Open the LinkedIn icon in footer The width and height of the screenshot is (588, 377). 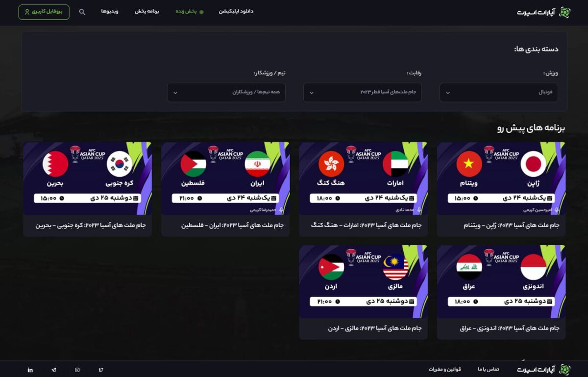30,370
